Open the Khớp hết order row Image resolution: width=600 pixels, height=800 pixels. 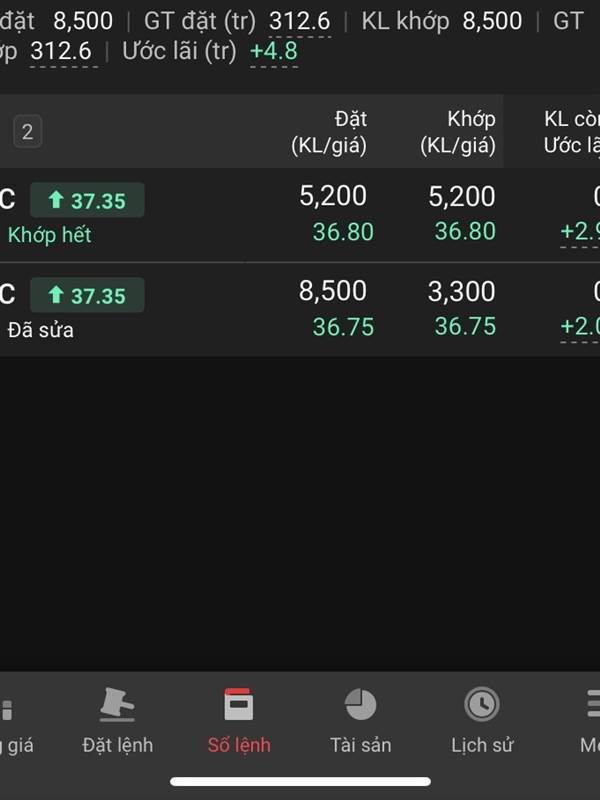[x=300, y=215]
